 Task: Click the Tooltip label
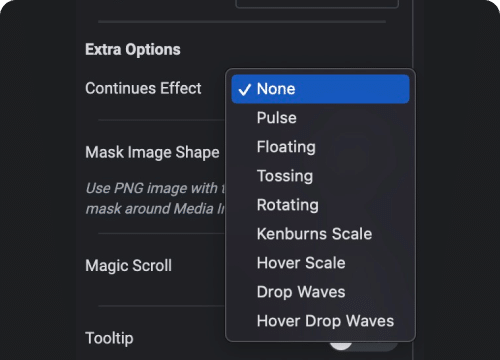(109, 338)
